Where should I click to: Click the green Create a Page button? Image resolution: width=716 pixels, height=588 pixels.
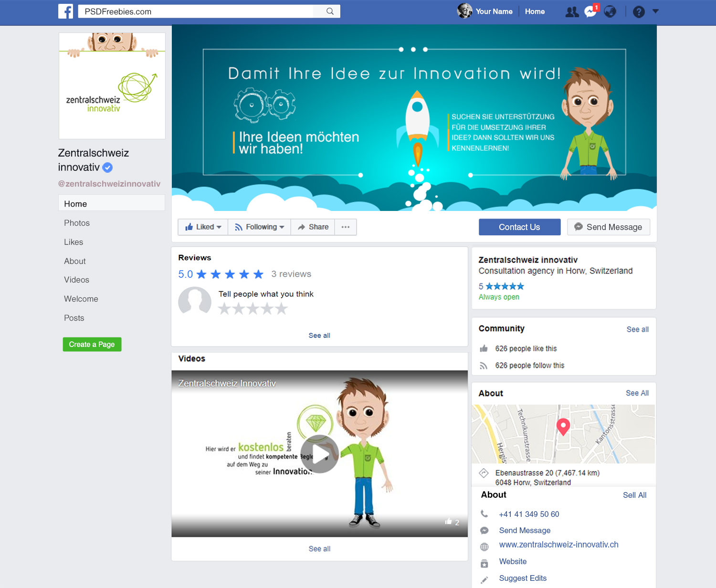click(92, 345)
